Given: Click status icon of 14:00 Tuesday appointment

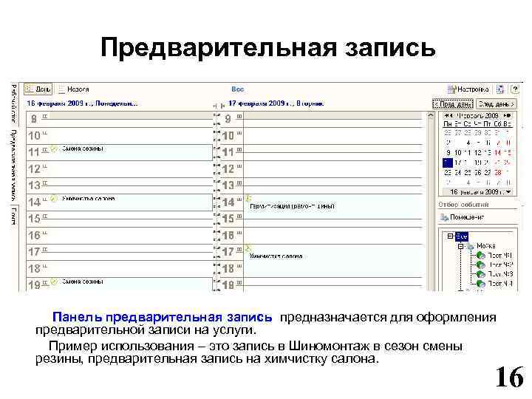Looking at the screenshot, I should coord(248,199).
